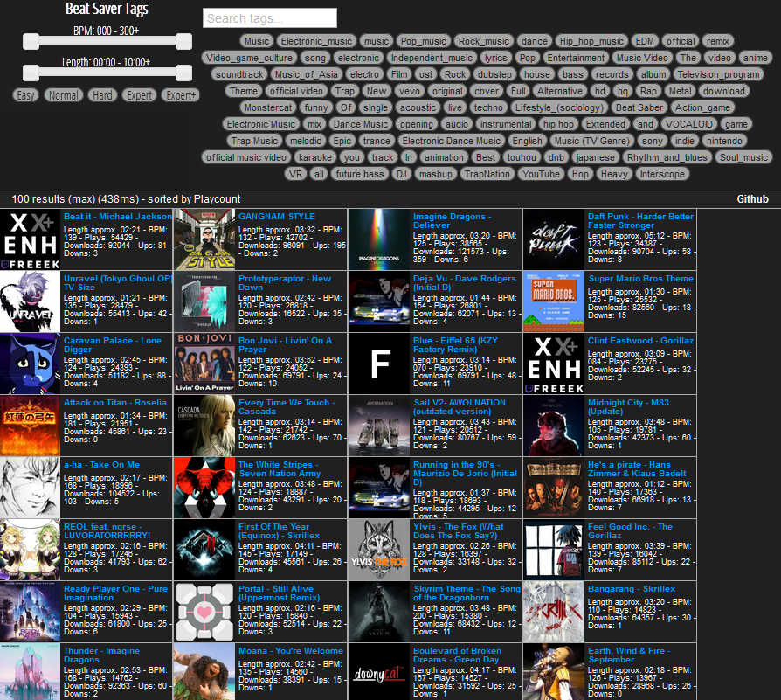
Task: Toggle the Hard difficulty filter
Action: (x=102, y=95)
